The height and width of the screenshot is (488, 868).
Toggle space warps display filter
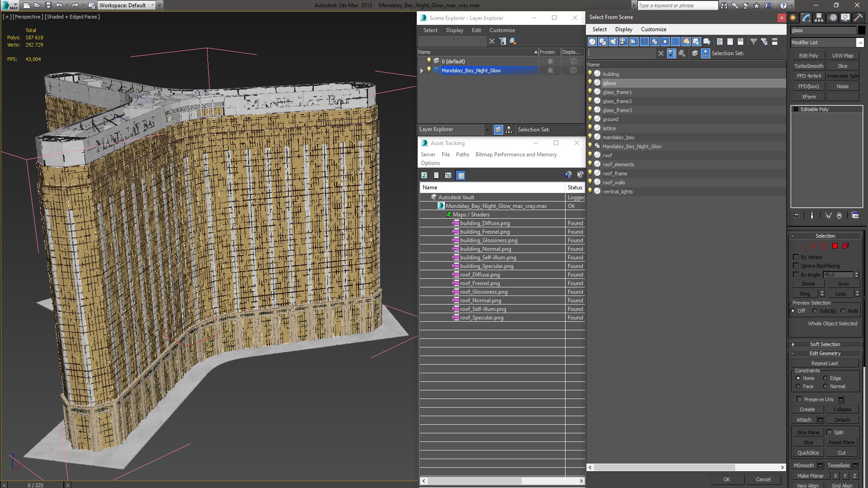point(644,42)
